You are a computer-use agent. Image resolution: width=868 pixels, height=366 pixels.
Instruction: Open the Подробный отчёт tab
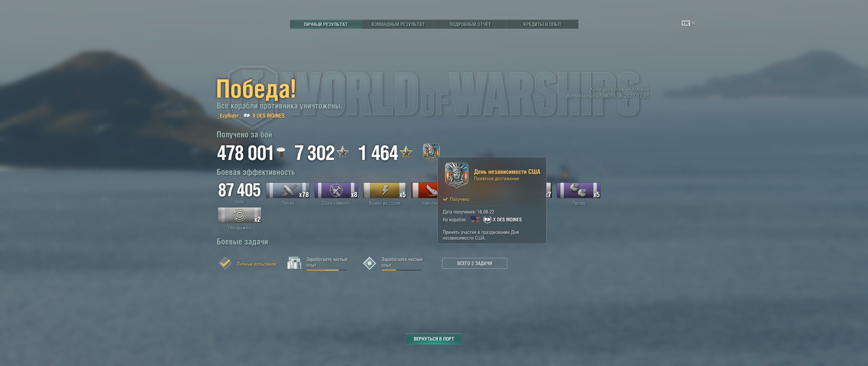[470, 24]
